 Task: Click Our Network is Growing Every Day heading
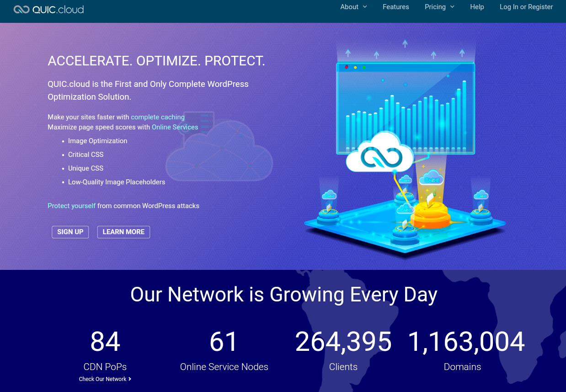tap(283, 295)
